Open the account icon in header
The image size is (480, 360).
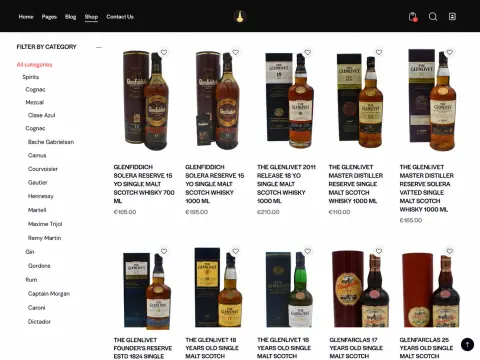(452, 16)
